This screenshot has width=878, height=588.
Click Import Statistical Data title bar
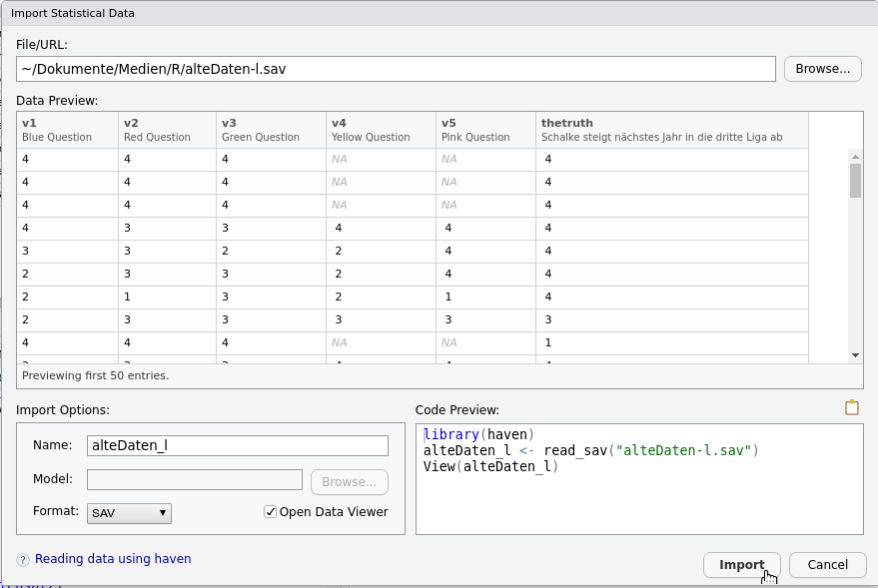439,13
